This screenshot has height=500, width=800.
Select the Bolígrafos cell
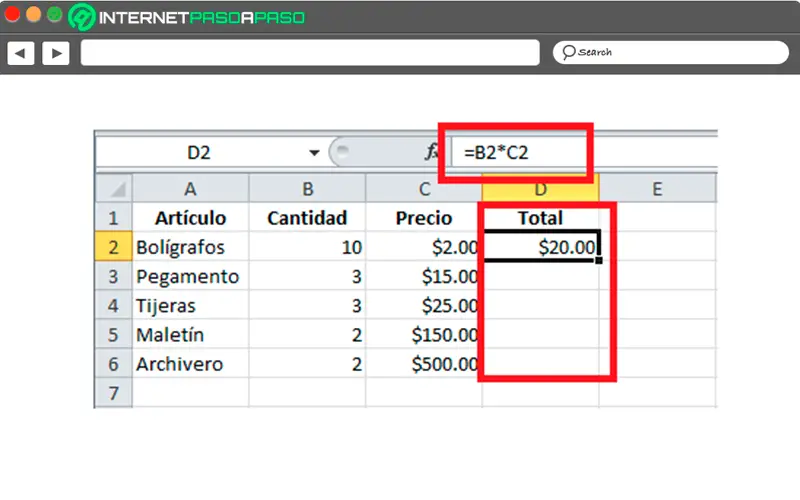[x=191, y=247]
